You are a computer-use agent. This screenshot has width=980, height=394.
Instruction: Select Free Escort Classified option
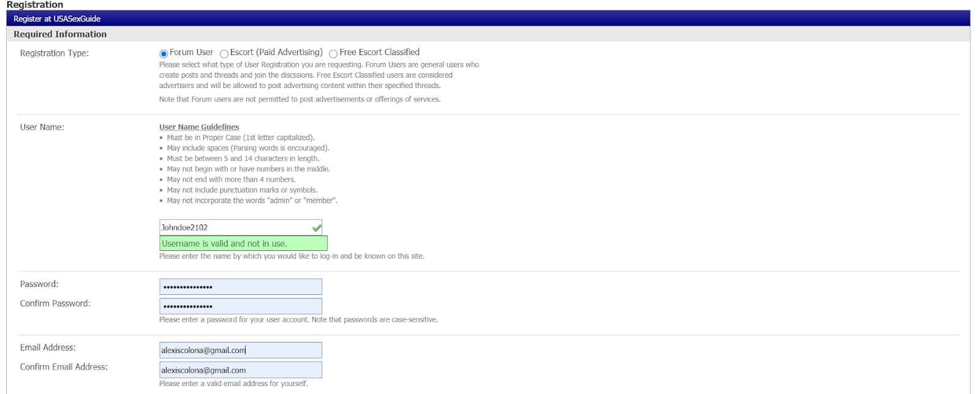pyautogui.click(x=333, y=54)
